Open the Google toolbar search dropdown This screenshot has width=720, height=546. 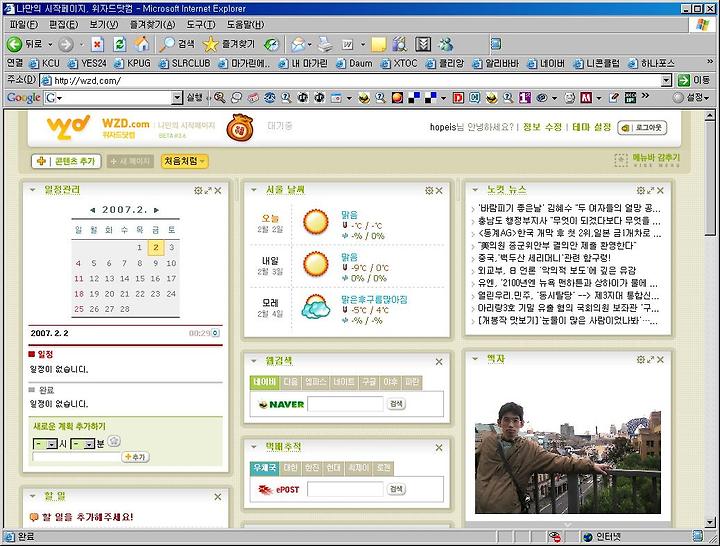coord(177,97)
